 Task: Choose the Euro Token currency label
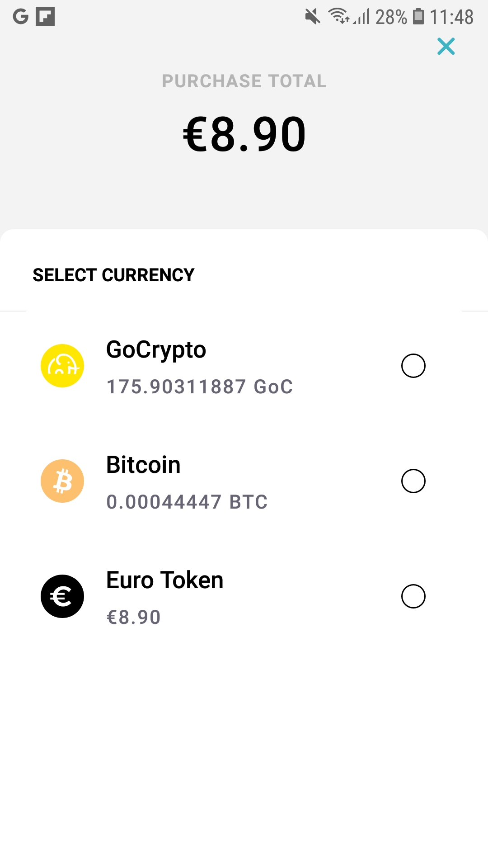pyautogui.click(x=164, y=580)
